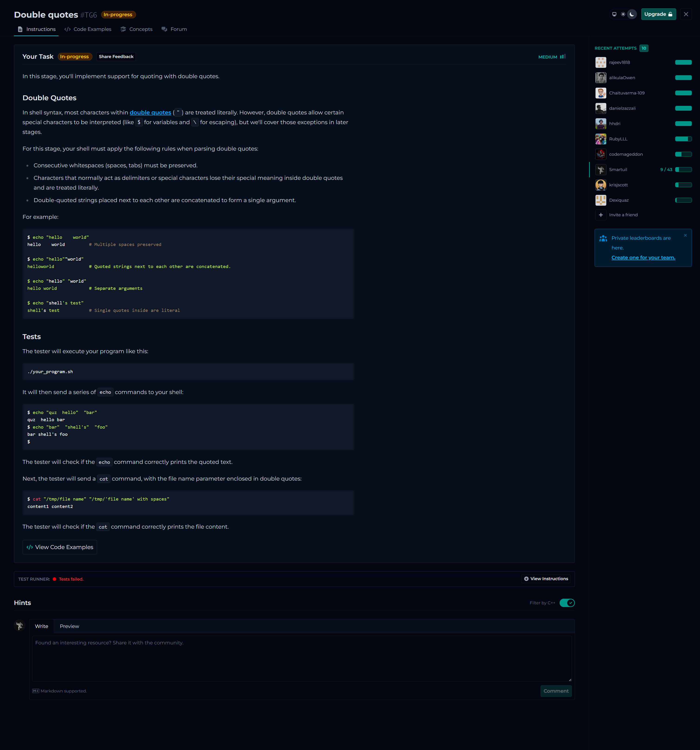Expand View Instructions in test runner
700x750 pixels.
click(546, 579)
